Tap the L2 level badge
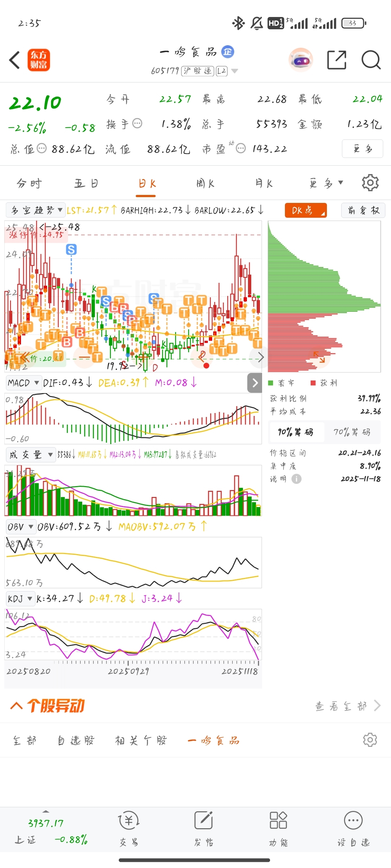This screenshot has width=391, height=868. 222,71
